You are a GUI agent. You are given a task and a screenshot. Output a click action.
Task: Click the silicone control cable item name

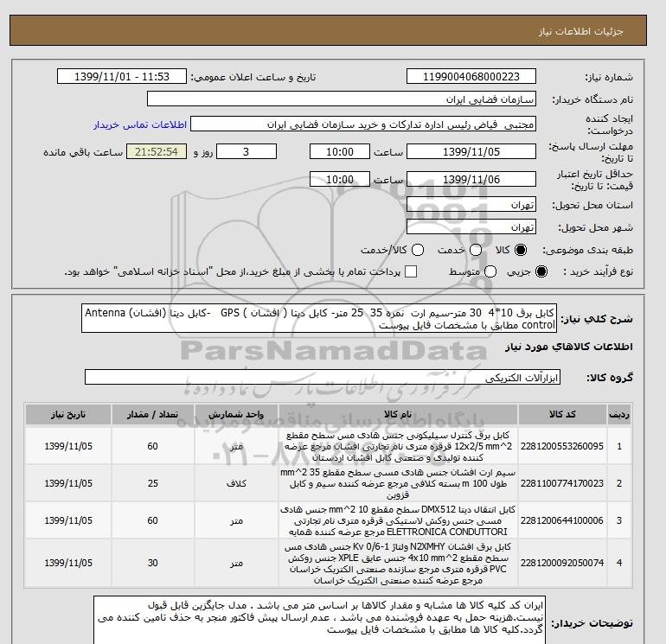(x=398, y=446)
